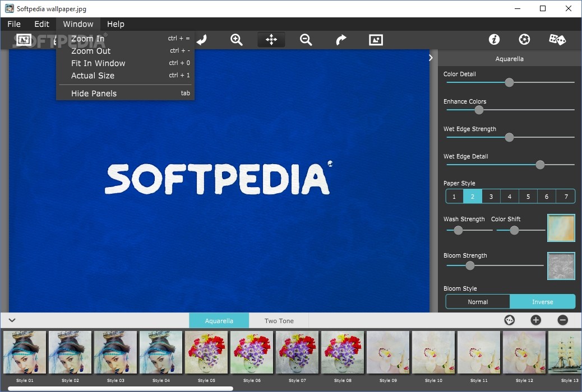This screenshot has height=392, width=582.
Task: Select Paper Style 6
Action: (547, 197)
